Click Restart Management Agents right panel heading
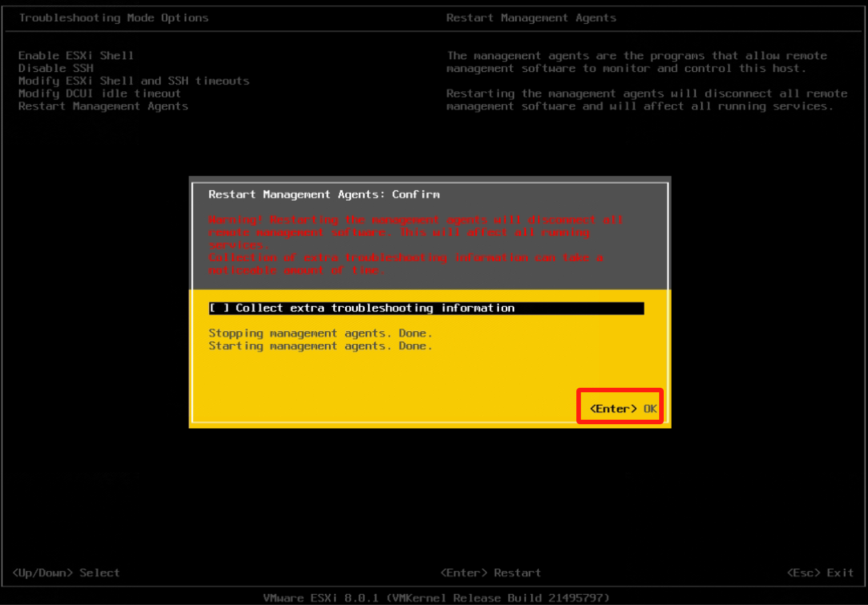Screen dimensions: 868x605 click(531, 18)
